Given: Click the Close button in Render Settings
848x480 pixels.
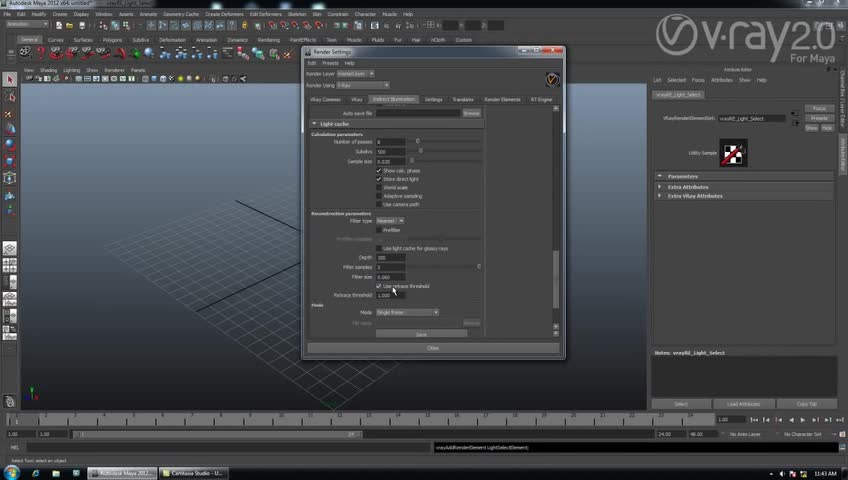Looking at the screenshot, I should (433, 348).
